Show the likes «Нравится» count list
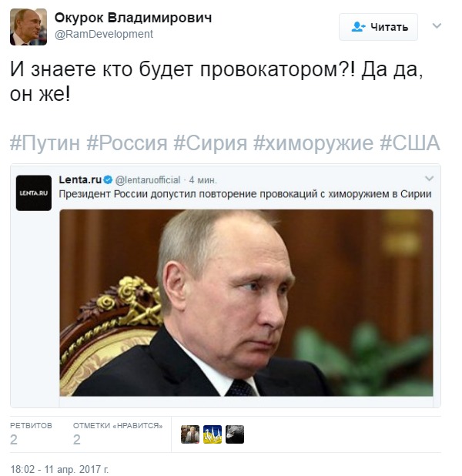The width and height of the screenshot is (462, 476). point(118,434)
